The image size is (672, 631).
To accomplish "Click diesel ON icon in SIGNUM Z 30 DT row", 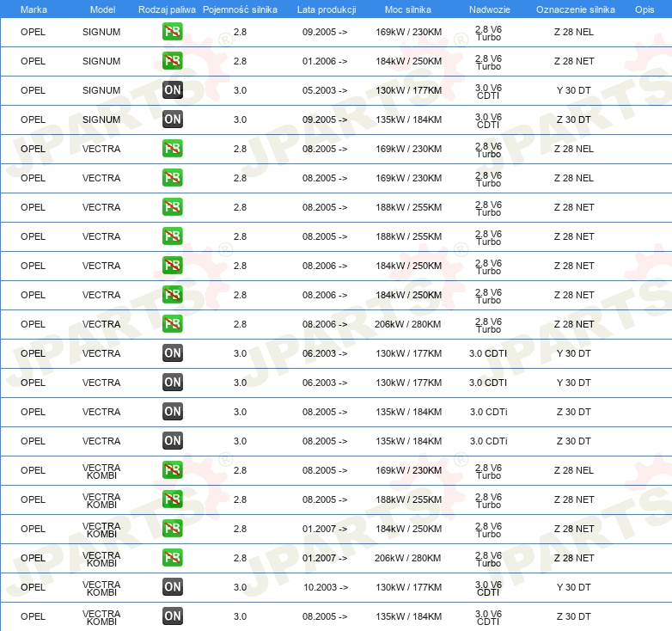I will point(172,119).
